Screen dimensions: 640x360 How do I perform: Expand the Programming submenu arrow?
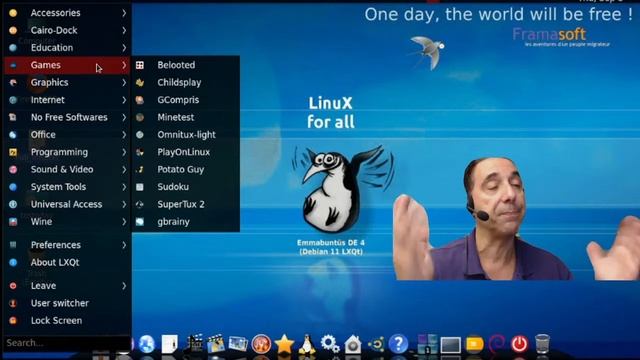(124, 152)
